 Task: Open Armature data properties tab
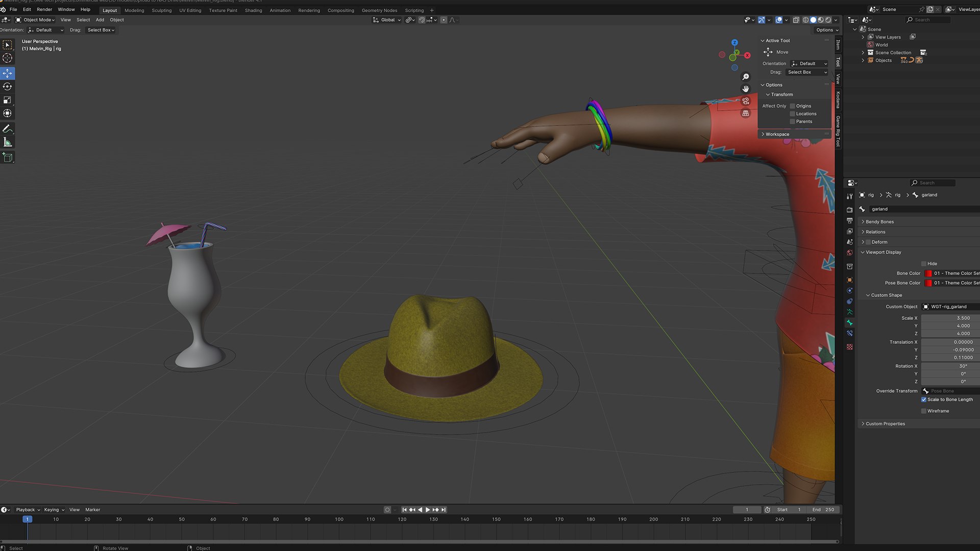[849, 312]
